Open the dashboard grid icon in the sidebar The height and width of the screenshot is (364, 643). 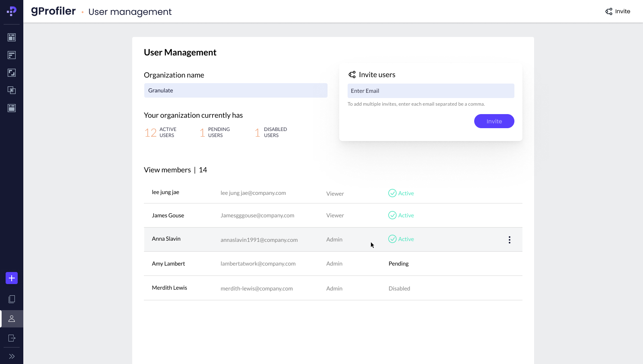coord(12,37)
